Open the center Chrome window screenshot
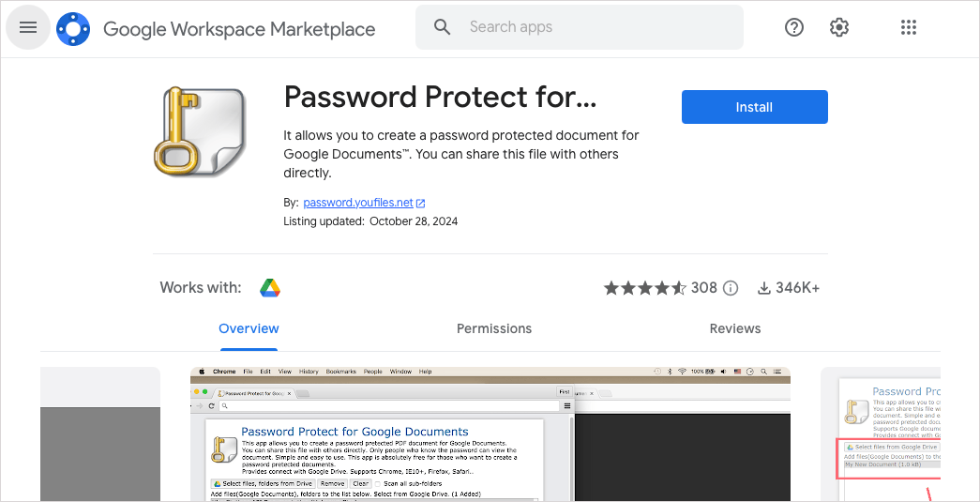 click(x=490, y=434)
